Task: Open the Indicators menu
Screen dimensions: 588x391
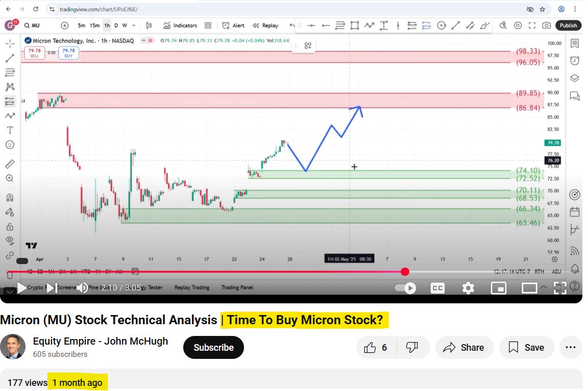Action: [180, 25]
